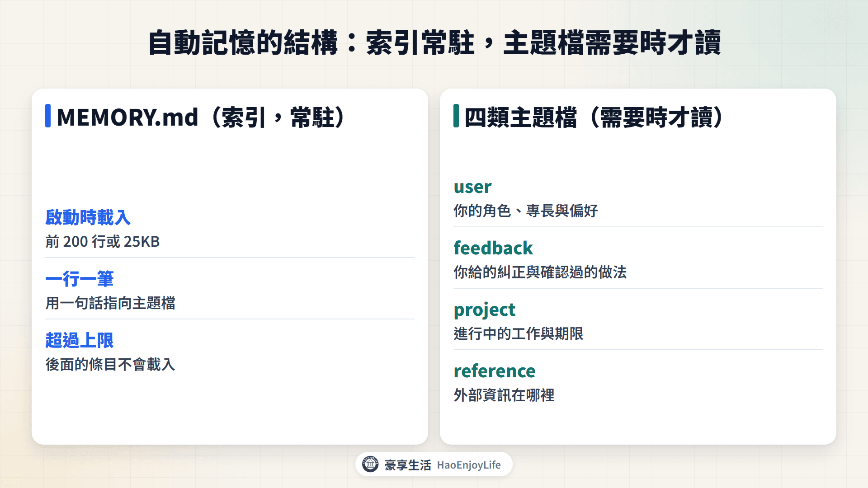Click the text 用一句話指向主題檔
868x488 pixels.
(110, 303)
